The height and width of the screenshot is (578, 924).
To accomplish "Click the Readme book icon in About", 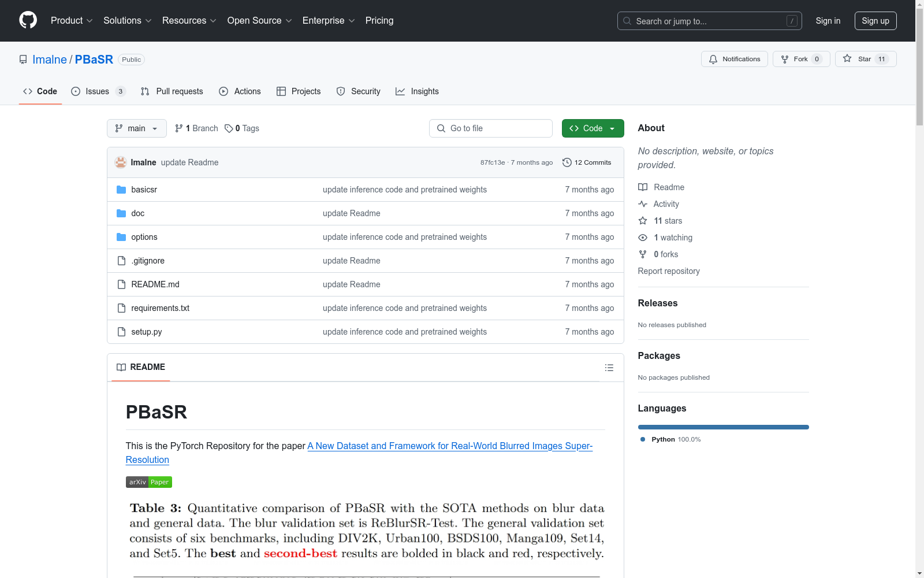I will pos(643,187).
